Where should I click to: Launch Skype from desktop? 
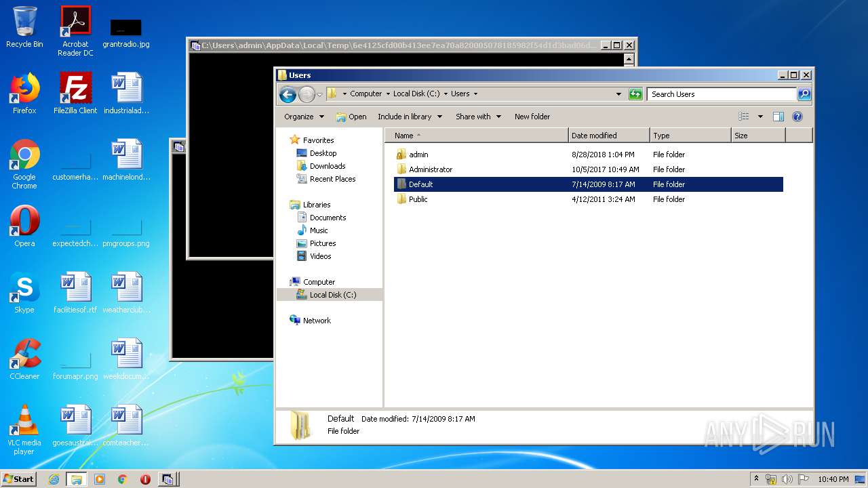pyautogui.click(x=24, y=293)
